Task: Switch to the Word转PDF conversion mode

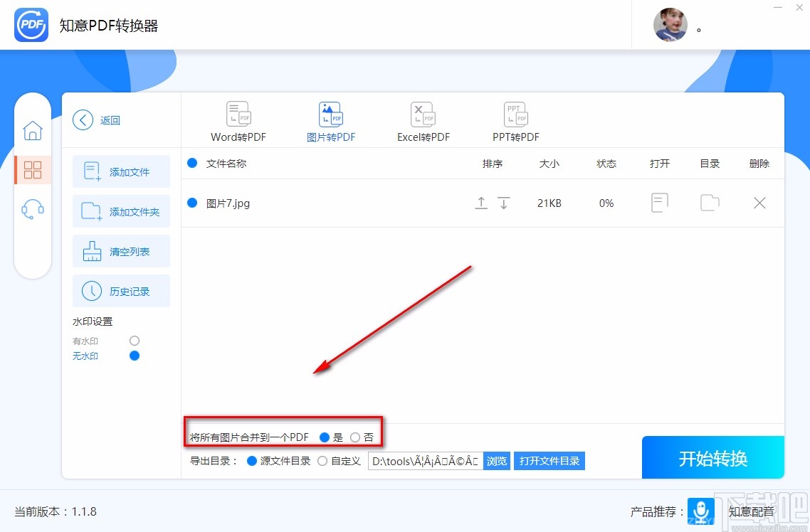Action: point(238,119)
